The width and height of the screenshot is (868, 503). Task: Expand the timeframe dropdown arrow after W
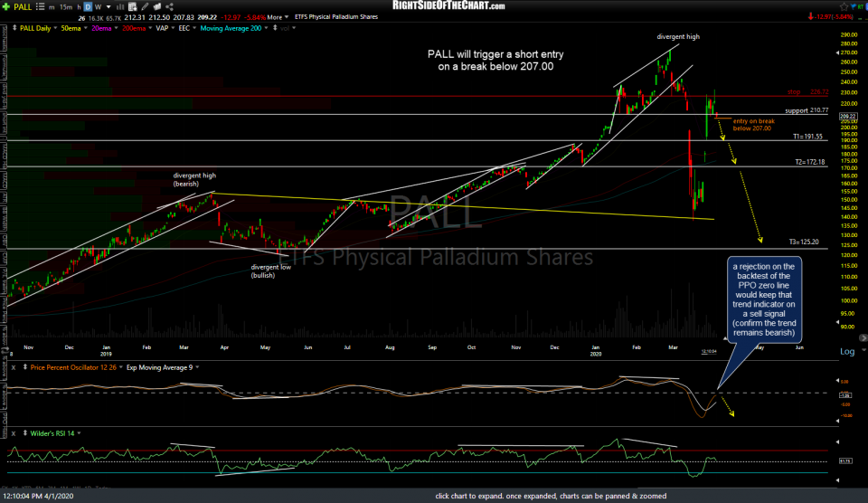point(108,7)
